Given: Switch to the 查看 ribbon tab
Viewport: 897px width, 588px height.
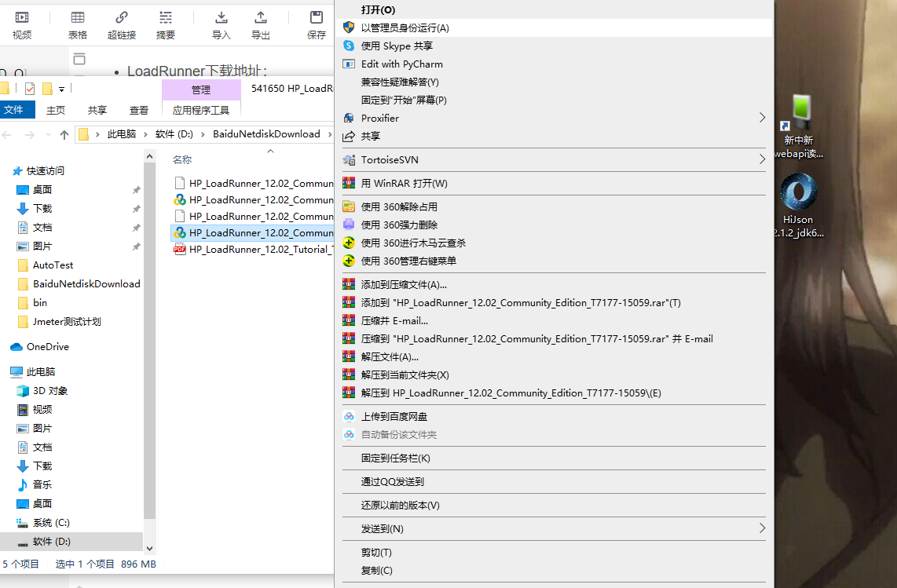Looking at the screenshot, I should [x=138, y=110].
